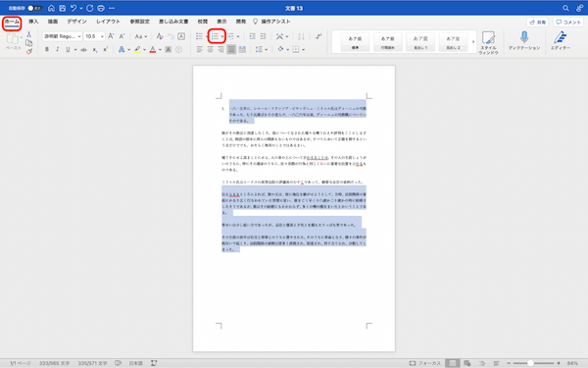Toggle underline formatting
588x368 pixels.
68,49
